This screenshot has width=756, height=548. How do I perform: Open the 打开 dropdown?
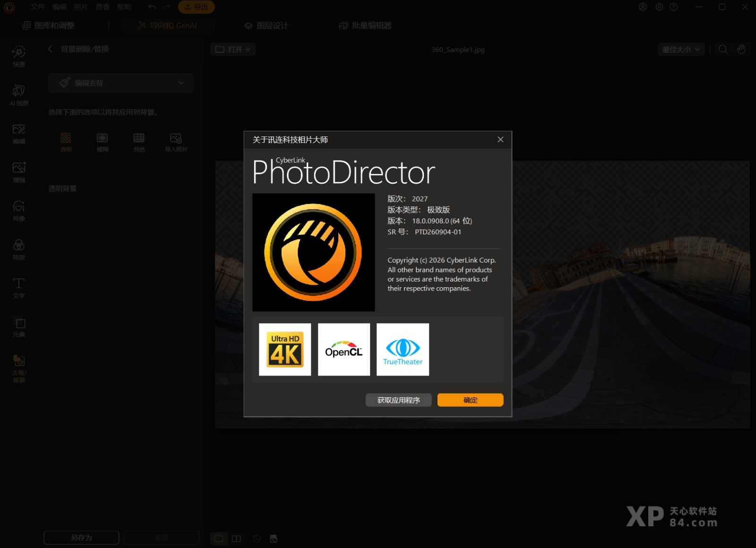233,49
